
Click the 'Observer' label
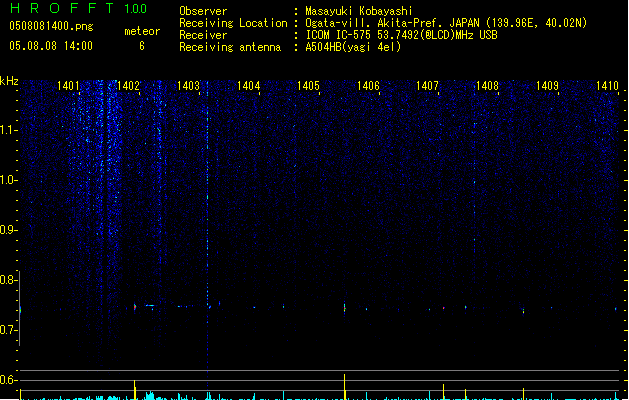pyautogui.click(x=203, y=11)
